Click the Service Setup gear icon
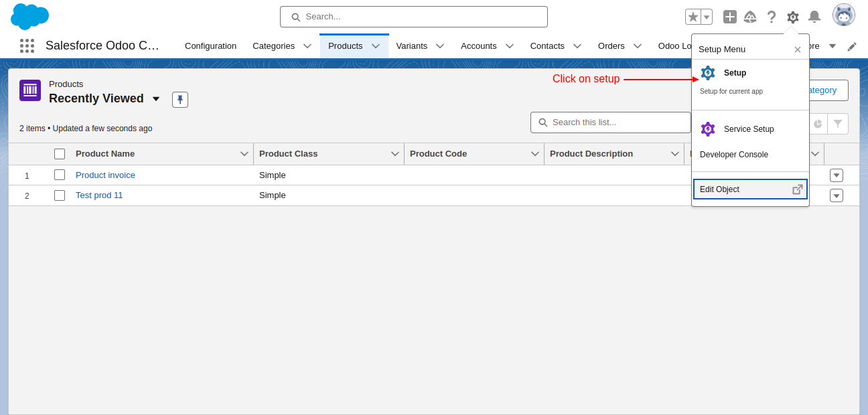Image resolution: width=868 pixels, height=415 pixels. click(x=708, y=129)
